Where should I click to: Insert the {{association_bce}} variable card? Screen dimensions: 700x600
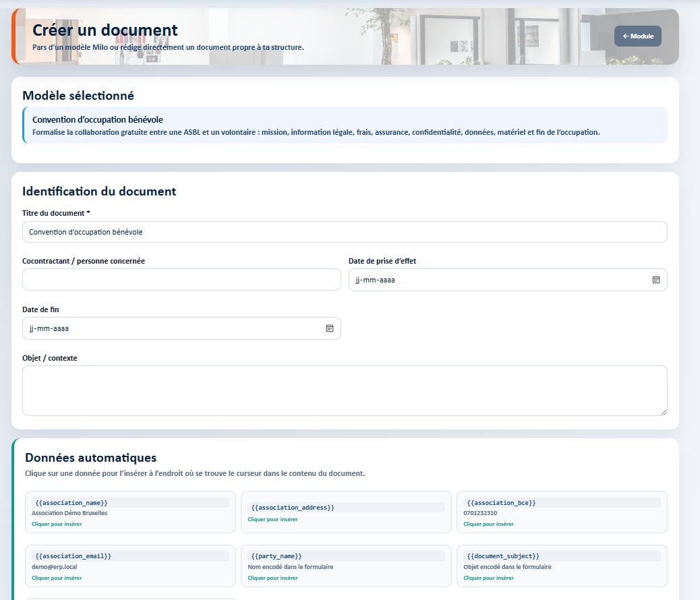(x=562, y=512)
